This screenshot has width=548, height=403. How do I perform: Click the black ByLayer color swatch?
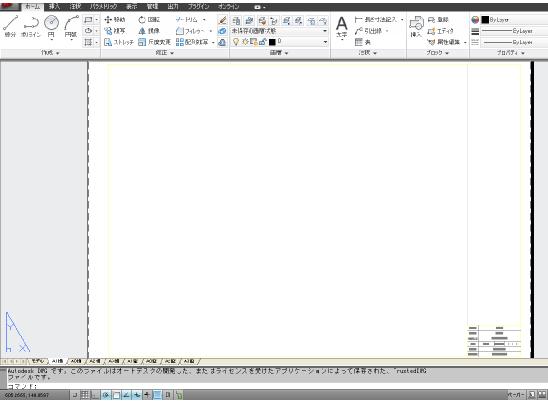tap(485, 20)
